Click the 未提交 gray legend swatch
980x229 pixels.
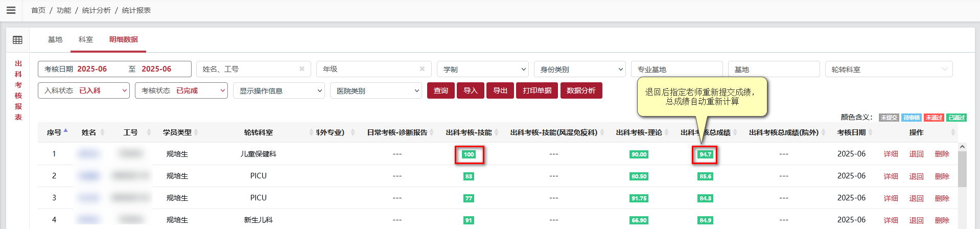[x=889, y=118]
